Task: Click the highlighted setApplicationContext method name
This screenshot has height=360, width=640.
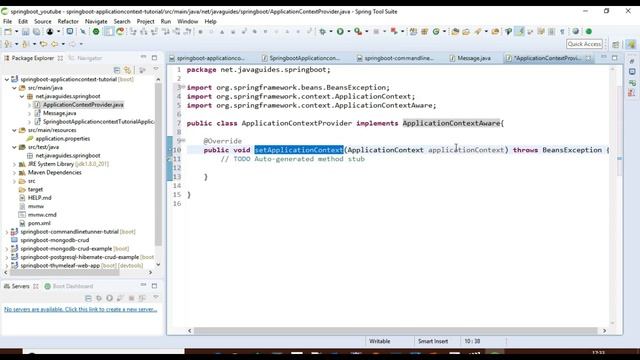Action: [x=299, y=150]
